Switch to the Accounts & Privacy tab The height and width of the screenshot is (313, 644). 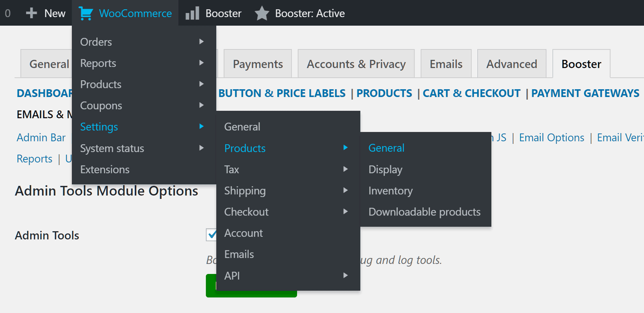(x=356, y=64)
